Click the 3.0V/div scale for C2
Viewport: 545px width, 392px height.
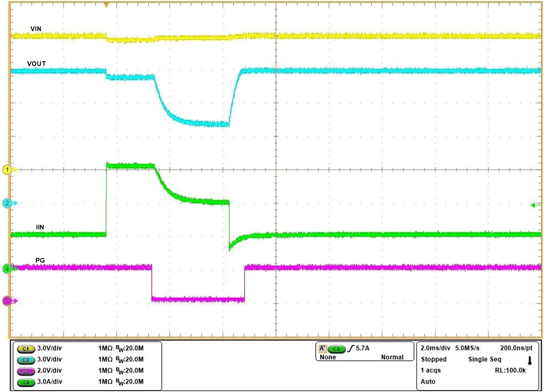[50, 359]
